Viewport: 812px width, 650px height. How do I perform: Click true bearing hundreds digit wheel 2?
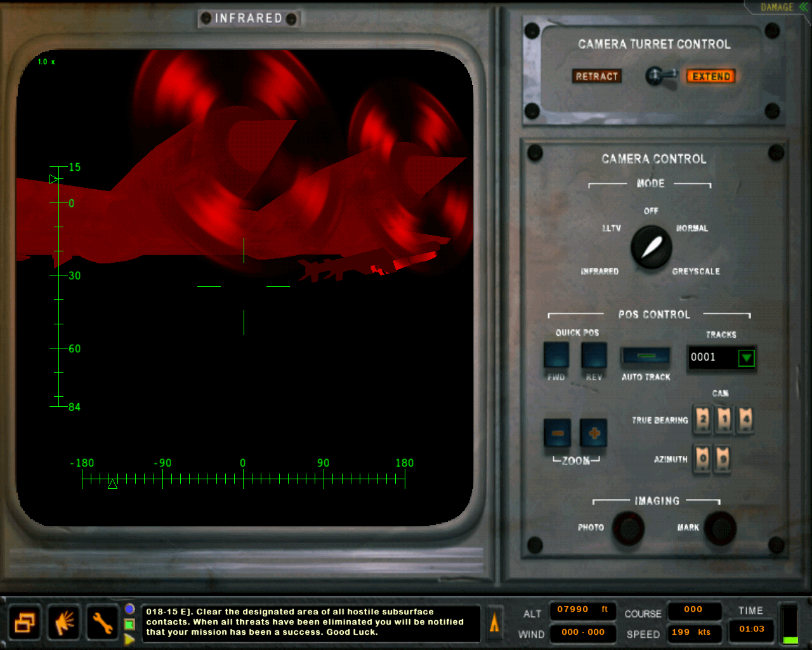click(703, 420)
